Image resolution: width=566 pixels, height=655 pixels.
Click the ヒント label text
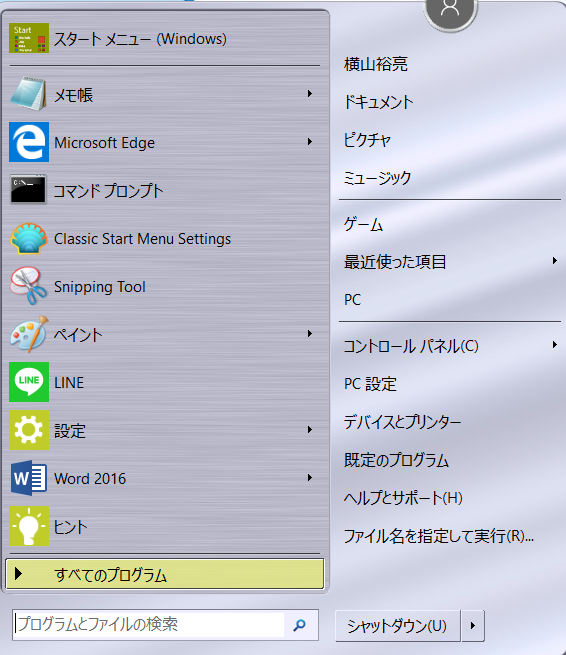pos(71,527)
